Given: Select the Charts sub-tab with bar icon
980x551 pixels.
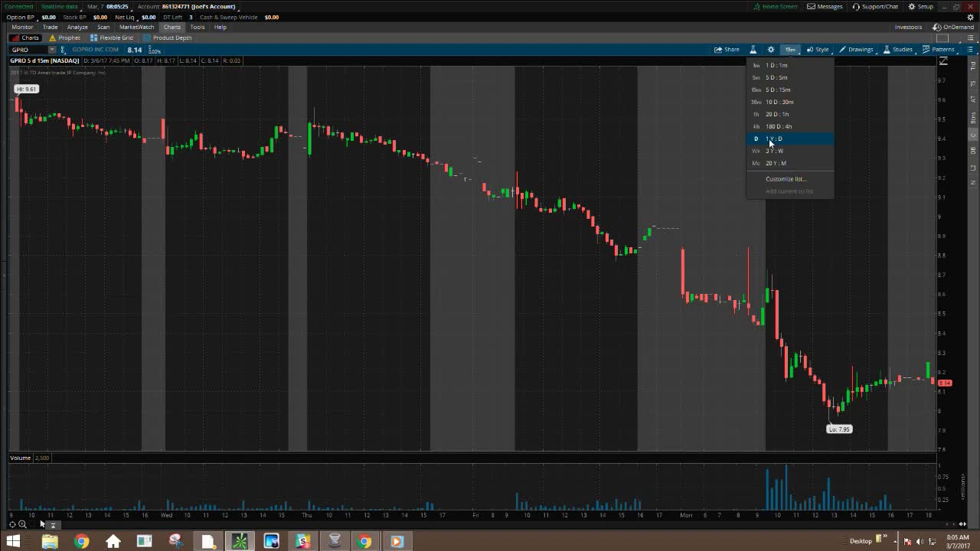Looking at the screenshot, I should (x=25, y=37).
